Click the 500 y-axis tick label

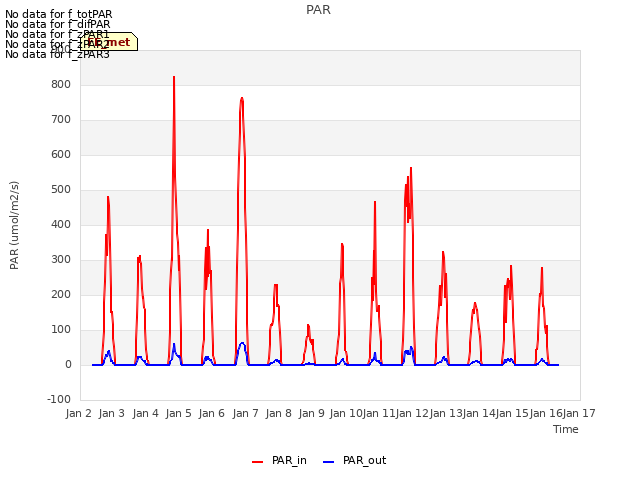61,190
